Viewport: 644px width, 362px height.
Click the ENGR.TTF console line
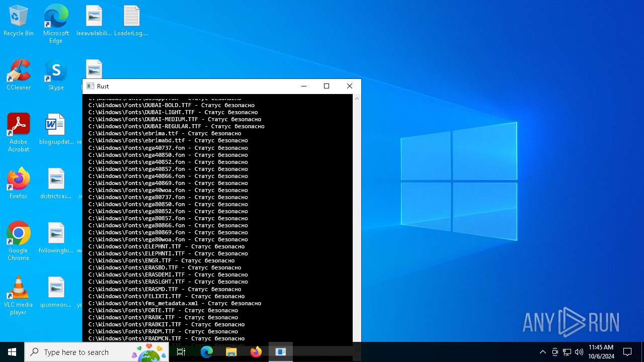click(x=162, y=260)
